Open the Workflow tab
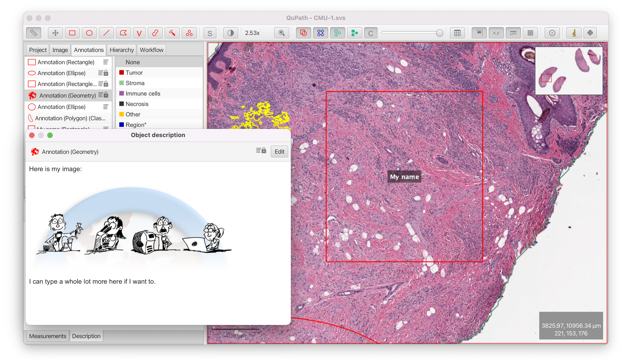The width and height of the screenshot is (624, 364). [152, 50]
